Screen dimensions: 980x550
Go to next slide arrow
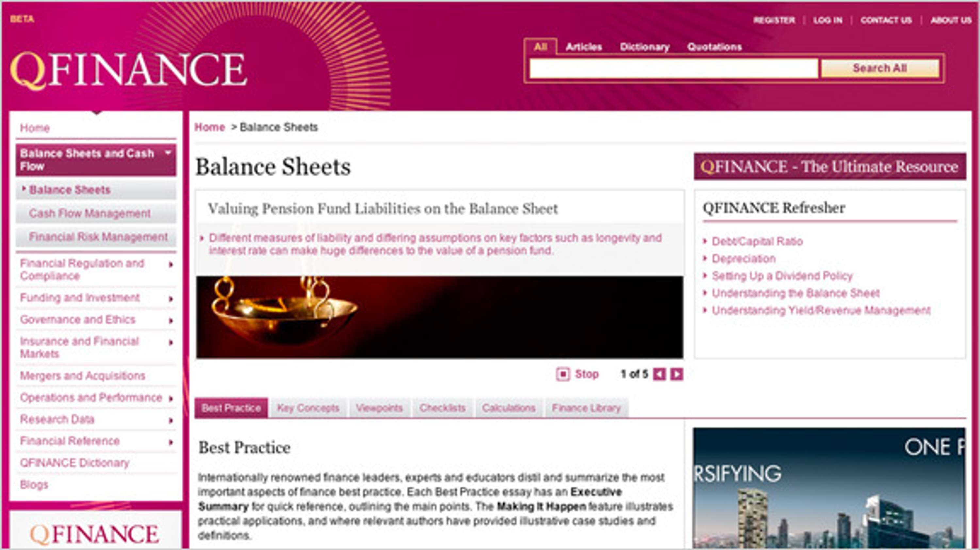click(x=677, y=374)
